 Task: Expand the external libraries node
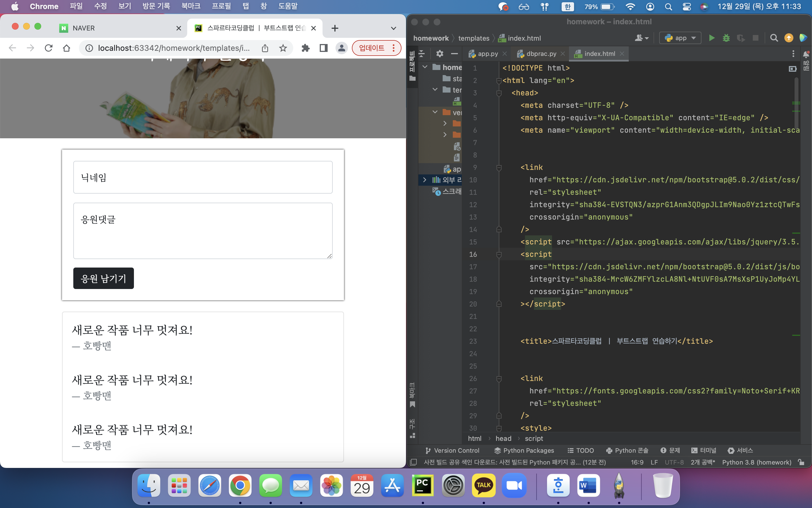(425, 180)
